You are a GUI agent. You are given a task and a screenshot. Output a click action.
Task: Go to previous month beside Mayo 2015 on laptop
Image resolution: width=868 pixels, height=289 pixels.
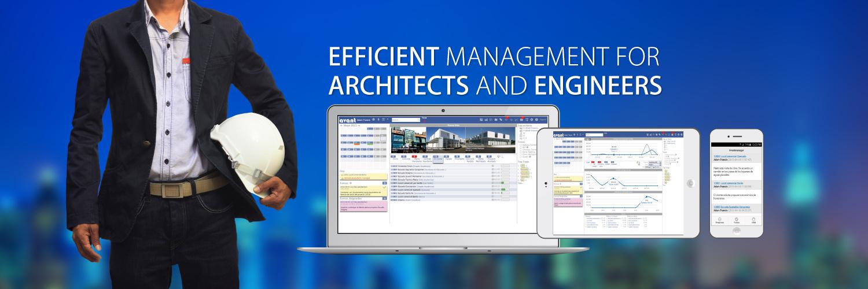point(341,125)
